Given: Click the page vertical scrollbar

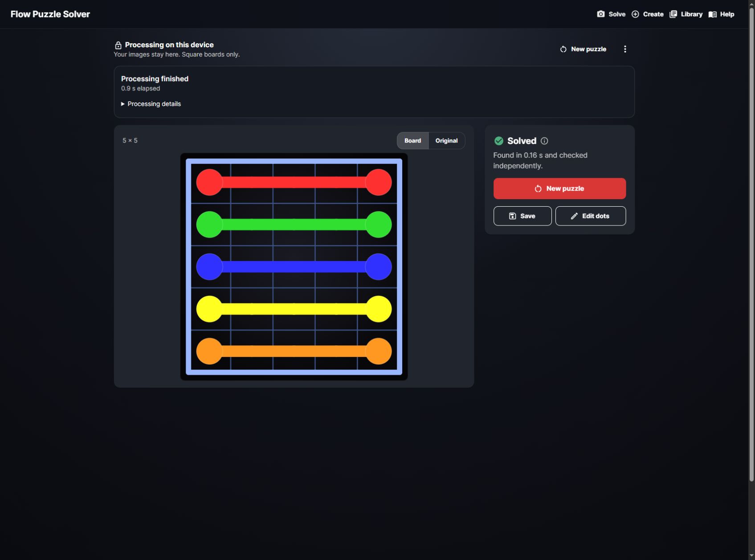Looking at the screenshot, I should 751,244.
